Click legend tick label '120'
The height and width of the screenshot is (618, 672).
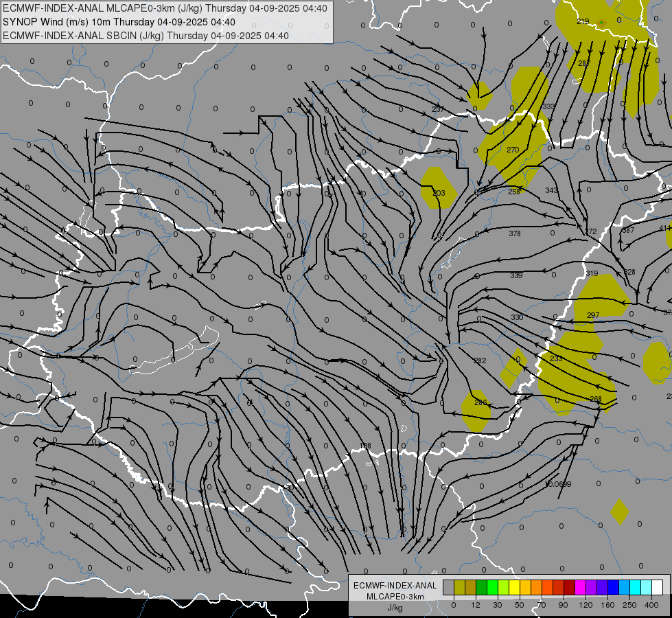(x=586, y=605)
